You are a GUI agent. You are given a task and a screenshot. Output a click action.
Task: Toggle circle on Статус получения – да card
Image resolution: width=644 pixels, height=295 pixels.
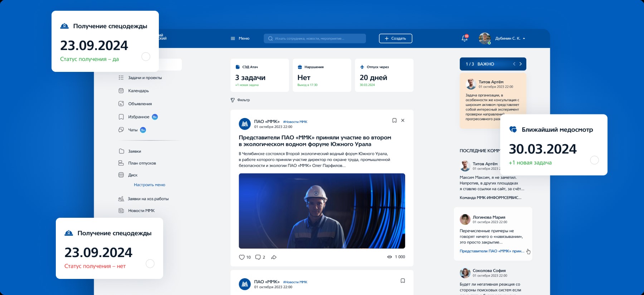click(146, 56)
